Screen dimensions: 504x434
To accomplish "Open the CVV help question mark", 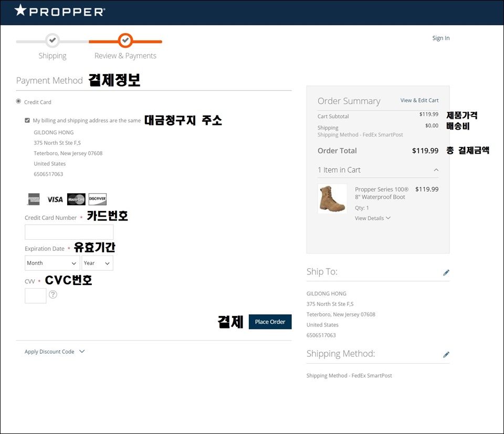I will pyautogui.click(x=53, y=294).
